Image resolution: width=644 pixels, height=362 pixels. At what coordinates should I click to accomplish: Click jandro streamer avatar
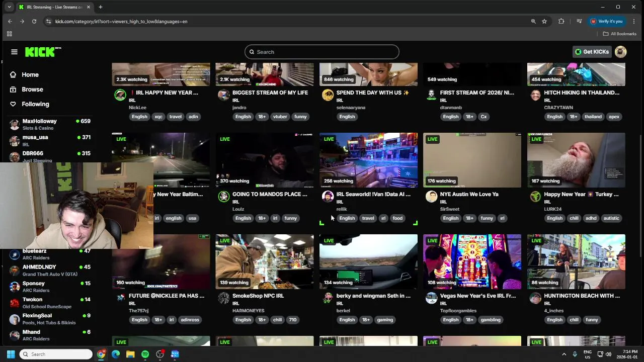[223, 95]
